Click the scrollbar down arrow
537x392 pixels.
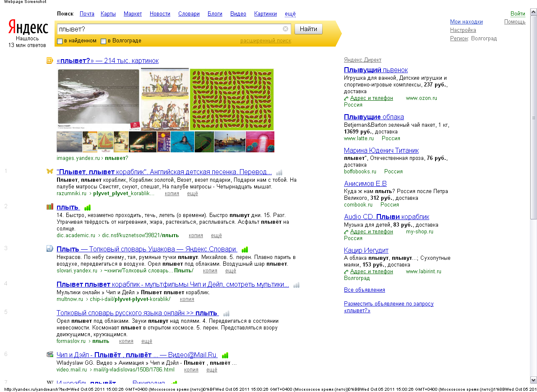tap(534, 380)
